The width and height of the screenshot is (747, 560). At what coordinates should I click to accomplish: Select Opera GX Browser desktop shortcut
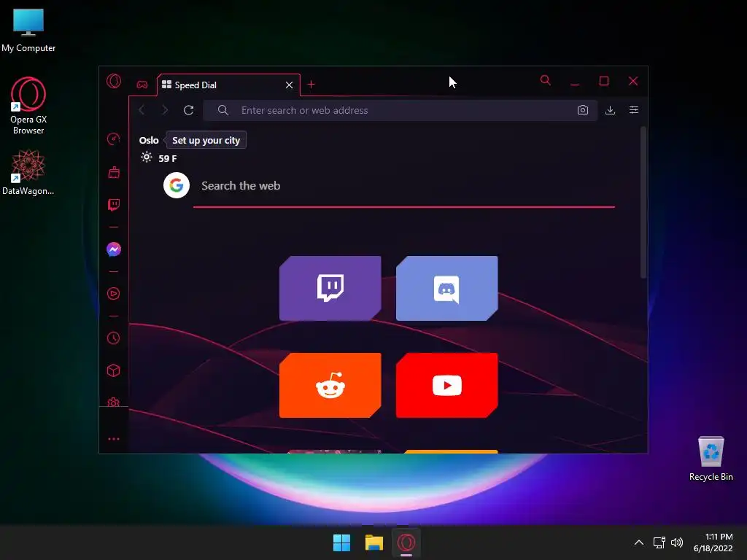pos(28,106)
